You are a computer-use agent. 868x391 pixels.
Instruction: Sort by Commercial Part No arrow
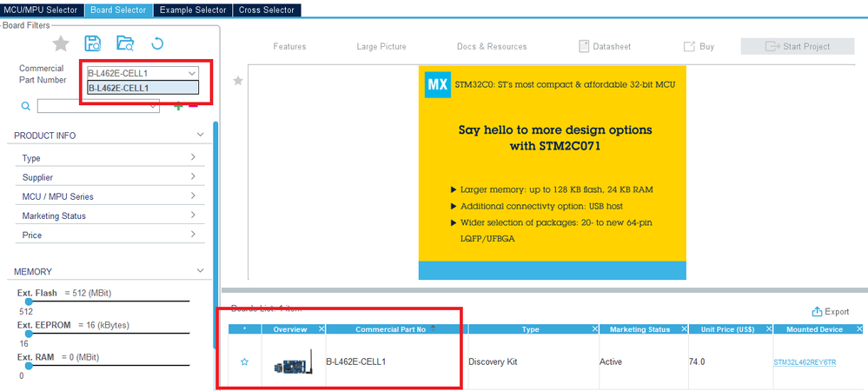(x=433, y=328)
